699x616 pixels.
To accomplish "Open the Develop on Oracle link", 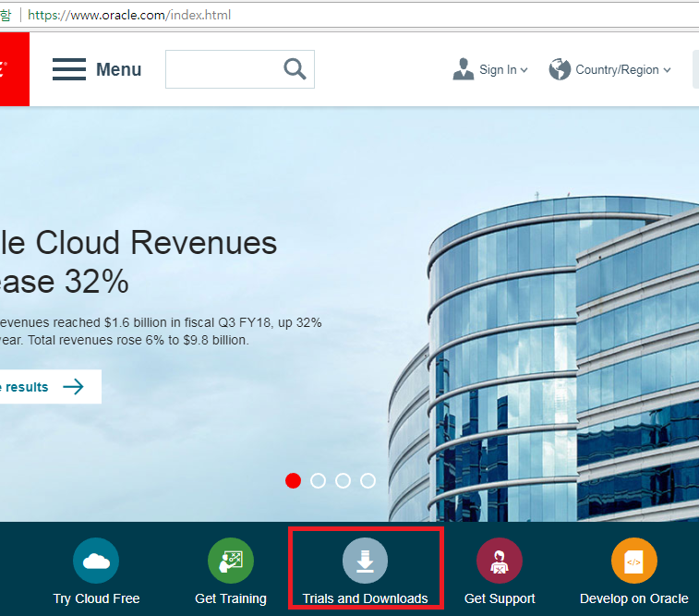I will pyautogui.click(x=634, y=598).
